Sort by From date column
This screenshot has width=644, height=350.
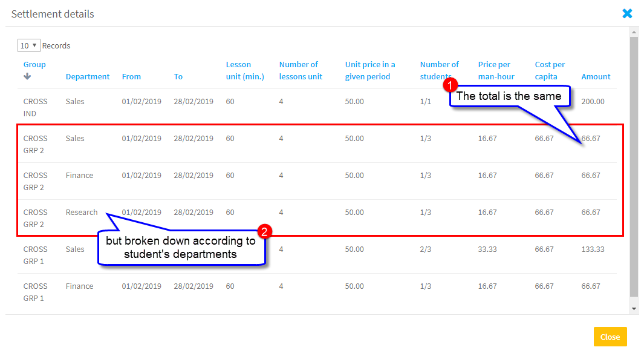(x=131, y=77)
